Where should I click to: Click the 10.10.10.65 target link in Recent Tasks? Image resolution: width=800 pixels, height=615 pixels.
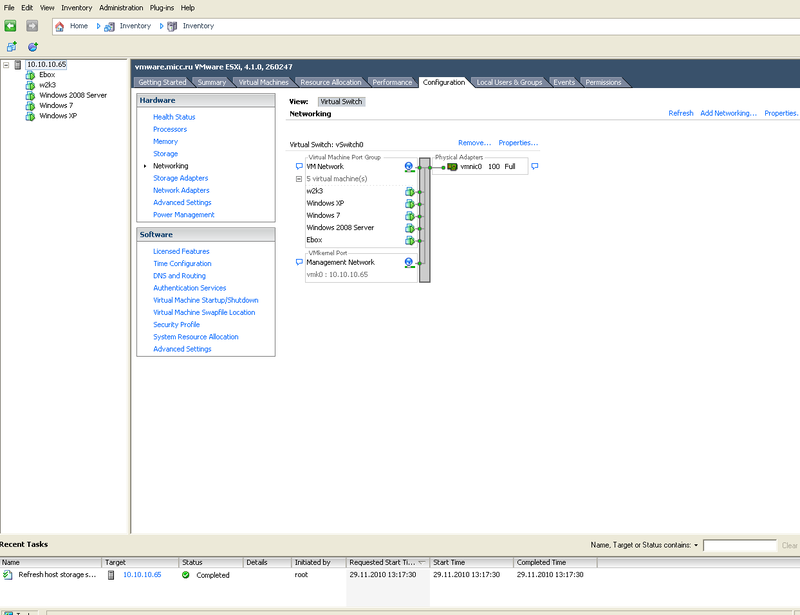(x=142, y=575)
